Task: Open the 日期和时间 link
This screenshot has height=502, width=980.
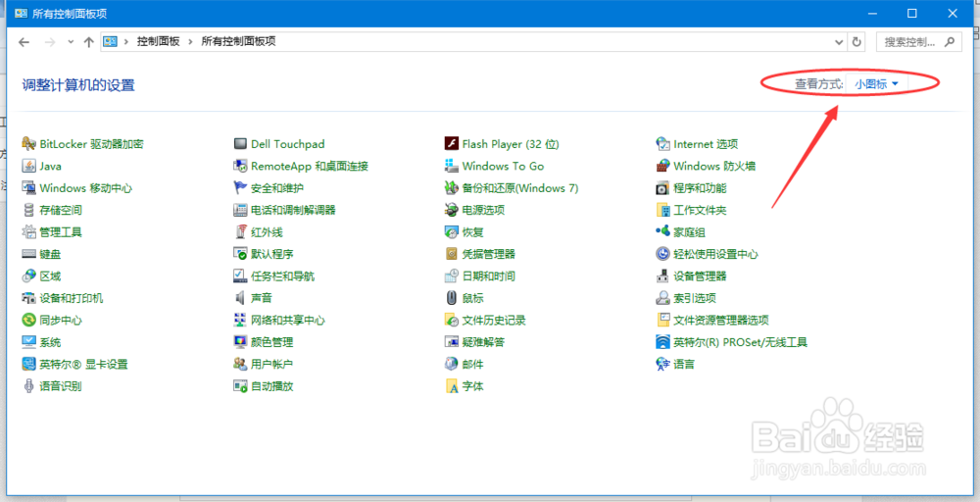Action: click(x=489, y=276)
